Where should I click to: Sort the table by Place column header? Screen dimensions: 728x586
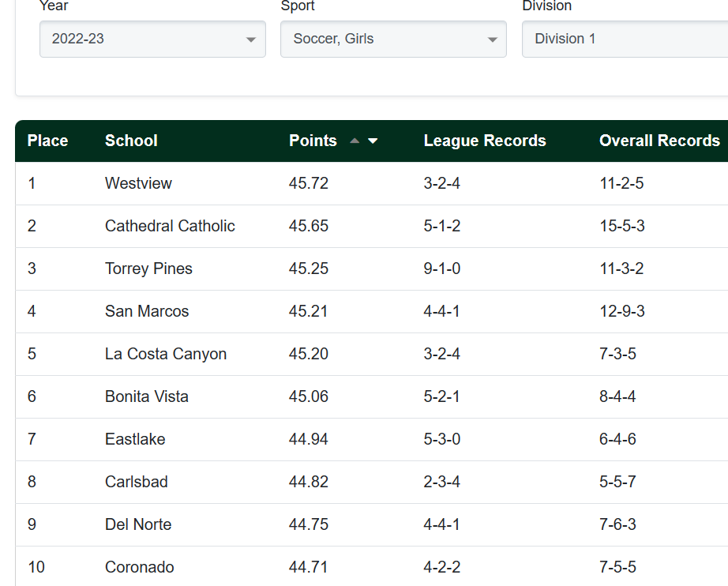[x=47, y=141]
